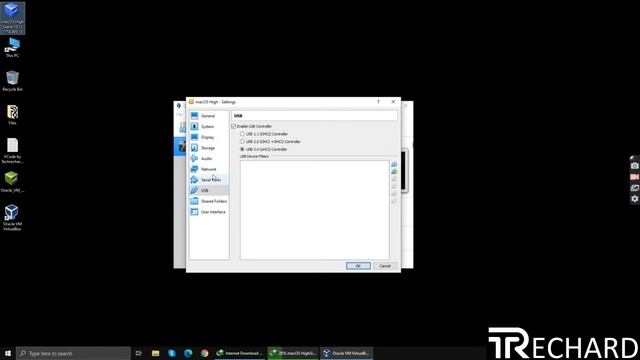Open Task View from the taskbar
Viewport: 640px width, 360px height.
tap(139, 353)
